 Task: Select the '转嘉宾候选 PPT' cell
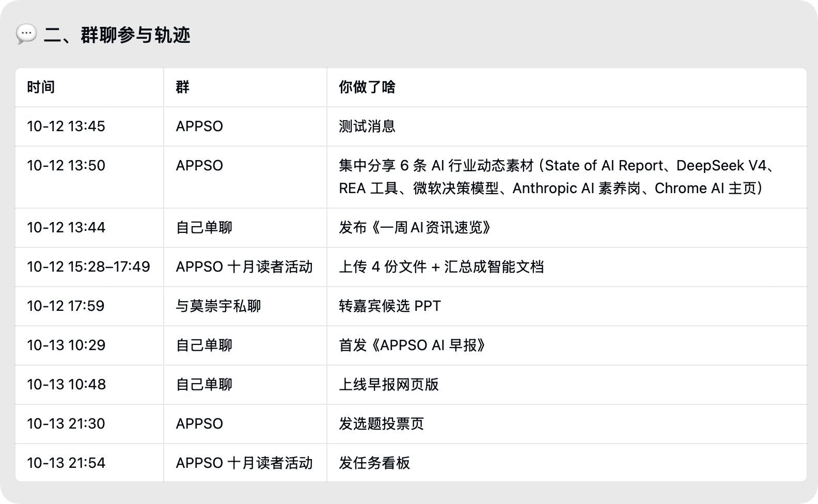click(x=390, y=306)
